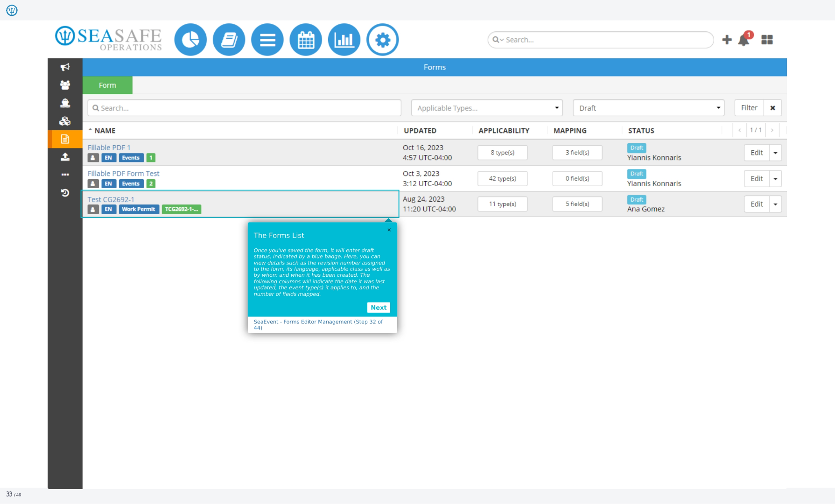Close the Forms List tooltip
835x504 pixels.
389,230
